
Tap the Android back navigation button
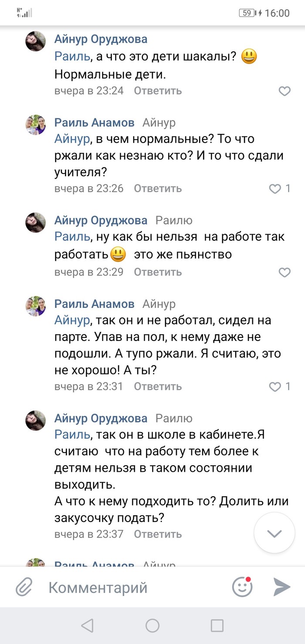(88, 626)
